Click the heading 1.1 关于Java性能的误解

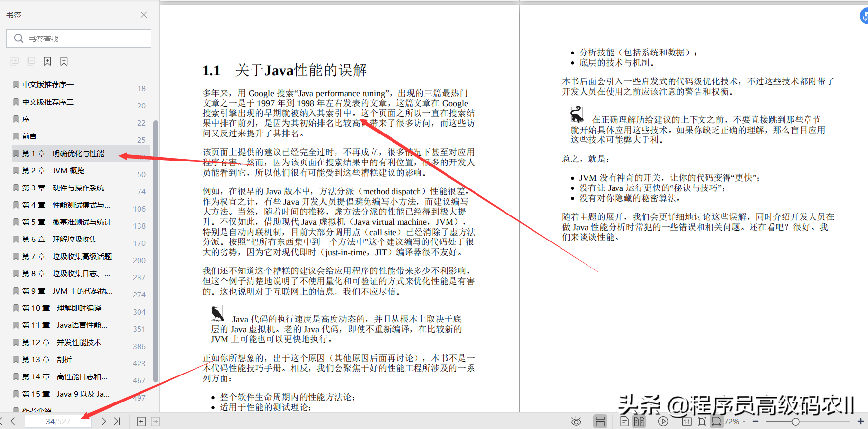(x=285, y=70)
